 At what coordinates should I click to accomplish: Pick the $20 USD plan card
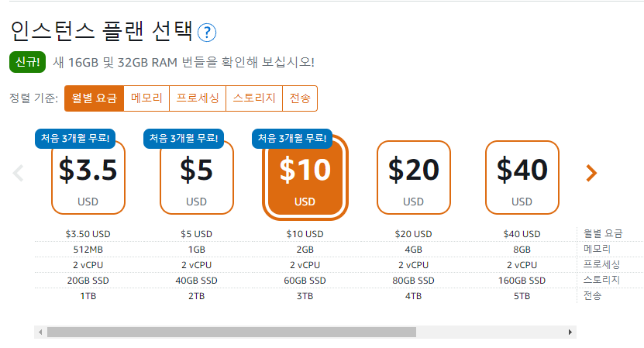pos(413,177)
